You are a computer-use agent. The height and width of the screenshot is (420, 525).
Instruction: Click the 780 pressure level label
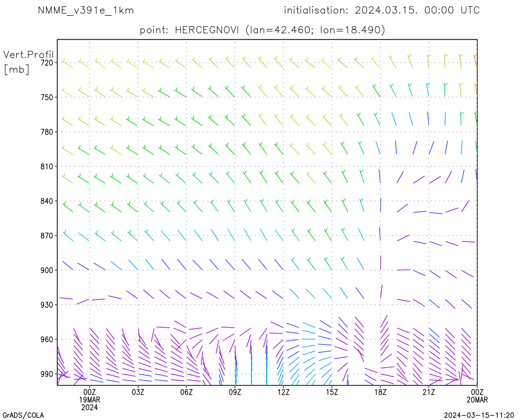47,132
